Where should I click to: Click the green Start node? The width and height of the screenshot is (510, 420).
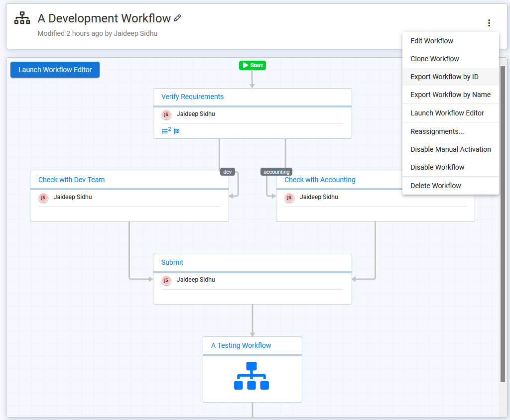[253, 65]
